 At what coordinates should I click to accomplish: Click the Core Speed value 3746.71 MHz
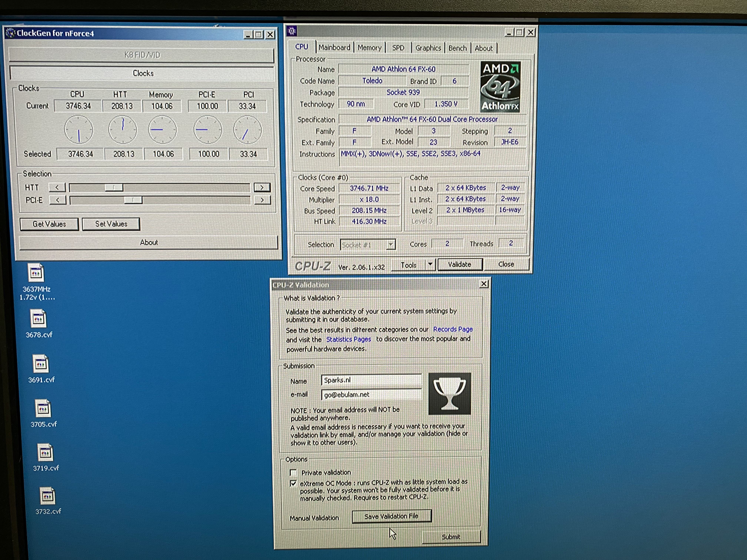point(369,188)
